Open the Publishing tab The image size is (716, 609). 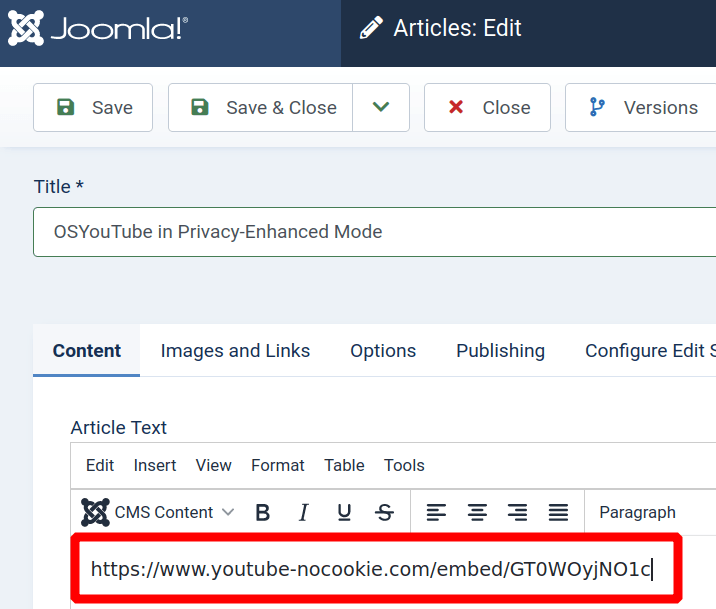[x=500, y=351]
